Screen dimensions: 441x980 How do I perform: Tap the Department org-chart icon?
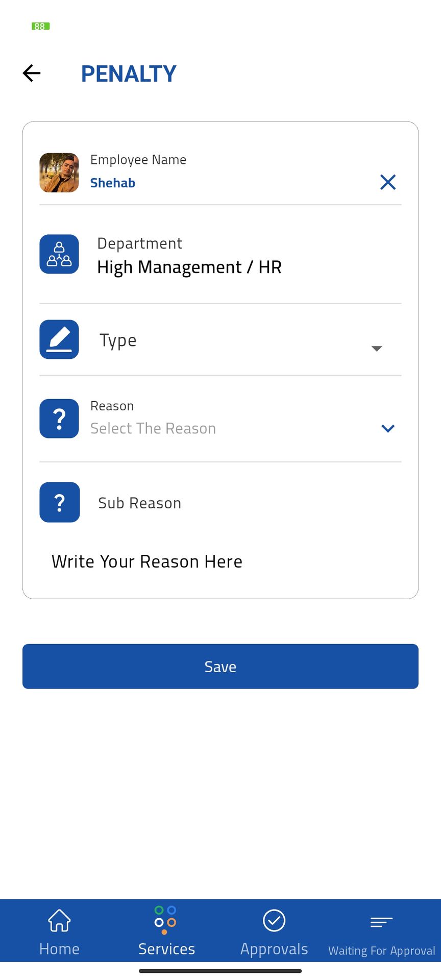coord(59,254)
